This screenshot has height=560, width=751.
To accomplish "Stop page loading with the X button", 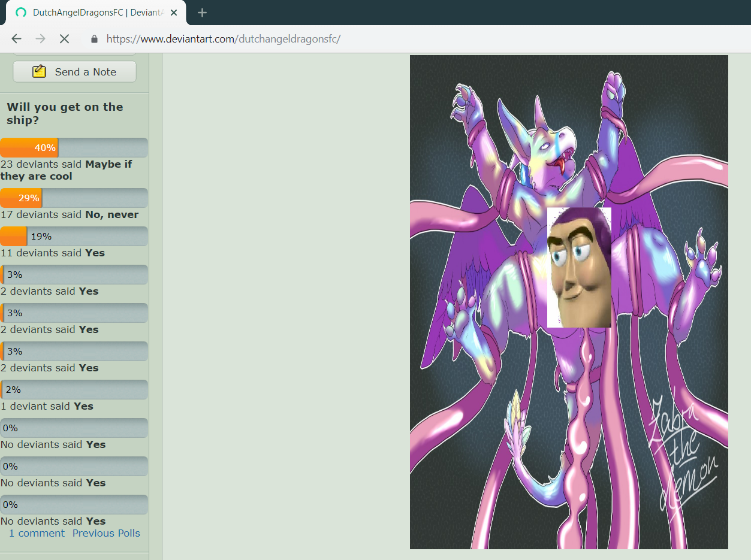I will click(x=64, y=39).
